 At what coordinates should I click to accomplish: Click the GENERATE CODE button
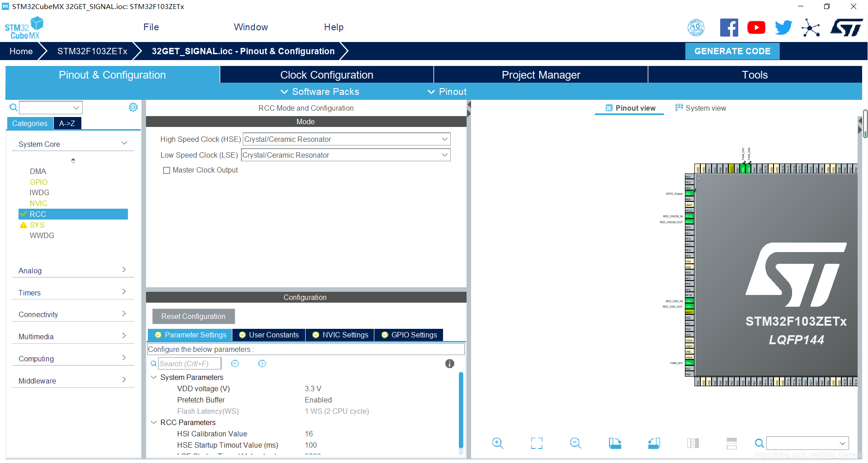[x=732, y=51]
